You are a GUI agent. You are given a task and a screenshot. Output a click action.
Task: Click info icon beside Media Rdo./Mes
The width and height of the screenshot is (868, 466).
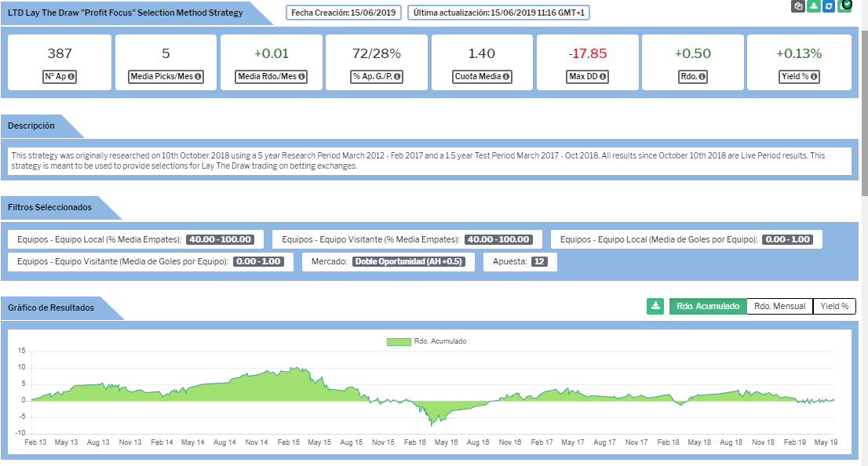pyautogui.click(x=301, y=76)
